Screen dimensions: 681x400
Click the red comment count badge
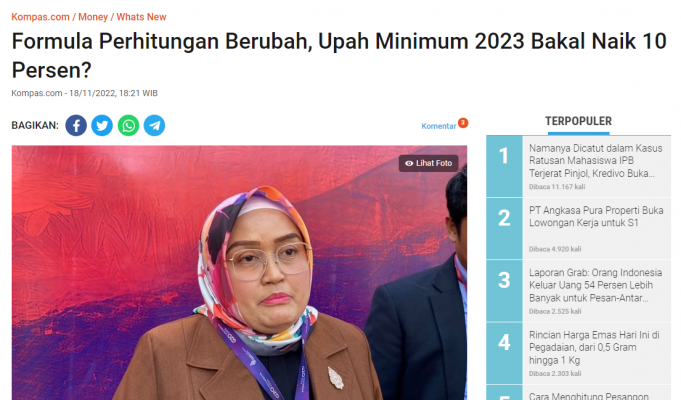[463, 123]
